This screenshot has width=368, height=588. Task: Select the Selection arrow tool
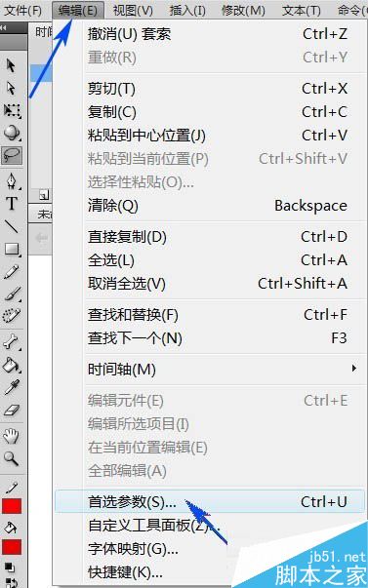pos(11,65)
